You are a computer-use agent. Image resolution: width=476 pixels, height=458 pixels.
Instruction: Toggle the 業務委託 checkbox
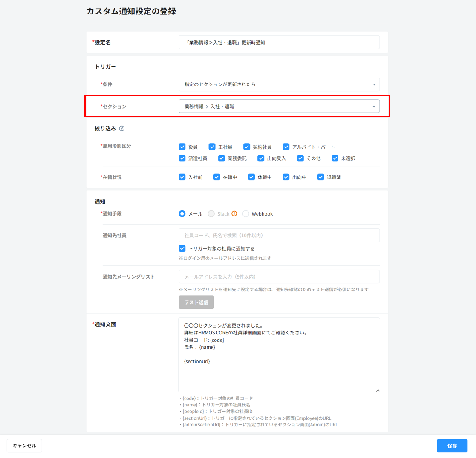(222, 158)
